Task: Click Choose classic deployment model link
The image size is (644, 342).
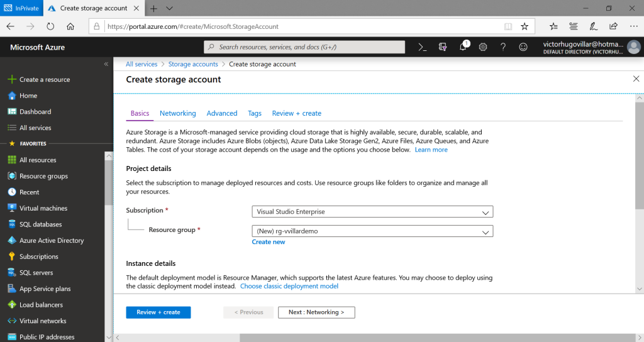Action: (x=289, y=286)
